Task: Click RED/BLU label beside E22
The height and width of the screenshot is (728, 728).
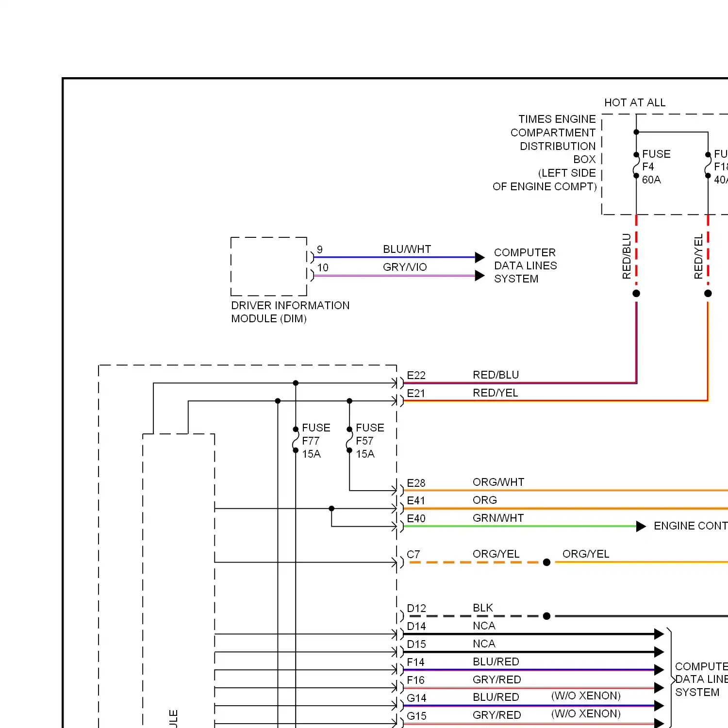Action: (x=496, y=375)
